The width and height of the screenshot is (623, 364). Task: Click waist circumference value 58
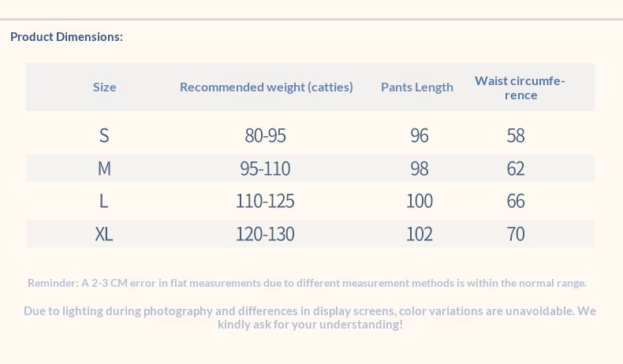pos(516,136)
